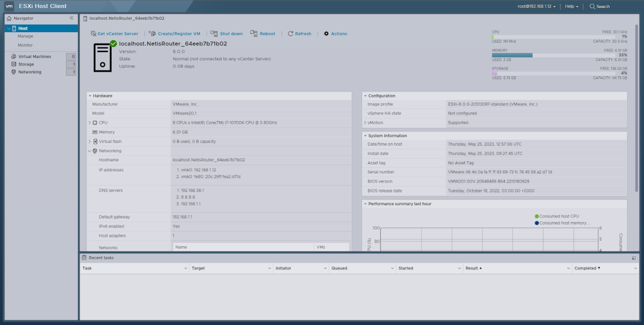644x325 pixels.
Task: Click the Host icon in Navigator
Action: tap(14, 28)
